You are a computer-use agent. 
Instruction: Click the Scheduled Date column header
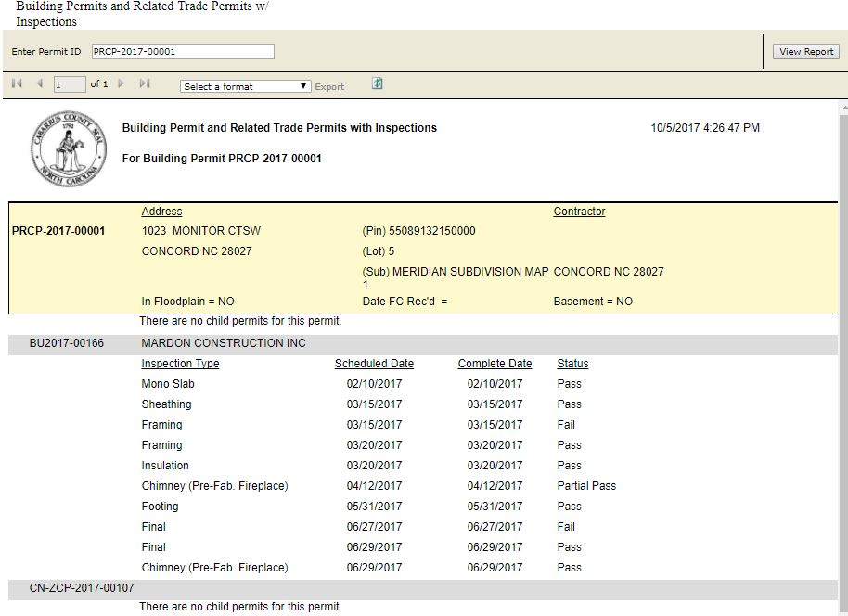tap(374, 364)
